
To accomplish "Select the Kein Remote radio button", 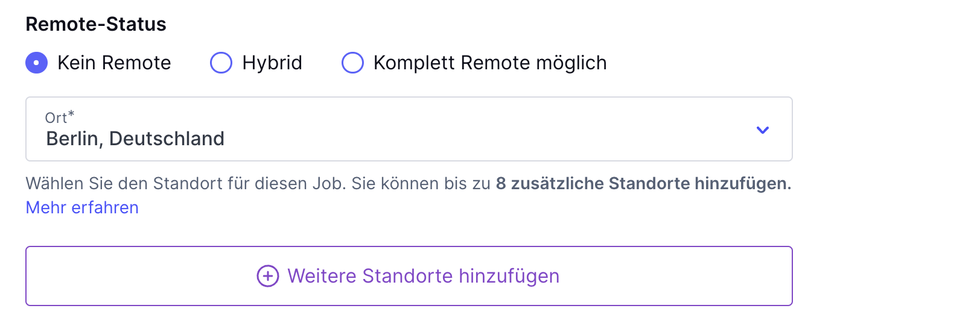I will [37, 63].
